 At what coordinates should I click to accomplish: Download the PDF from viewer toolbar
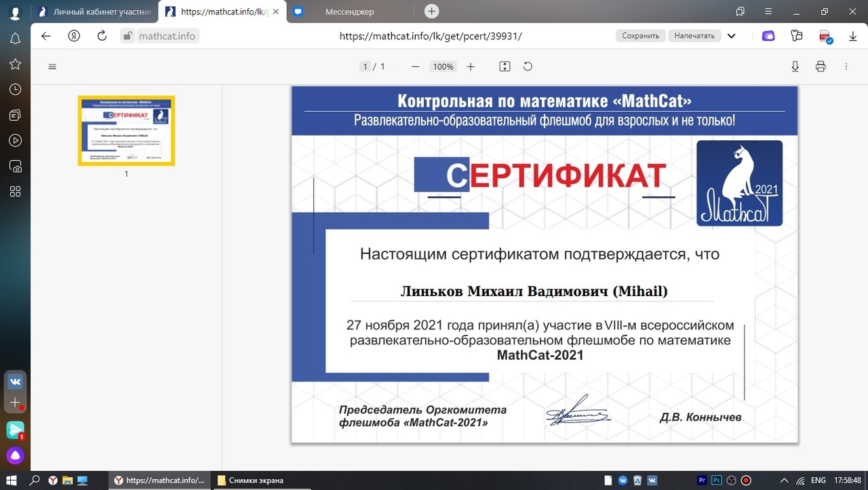tap(795, 66)
